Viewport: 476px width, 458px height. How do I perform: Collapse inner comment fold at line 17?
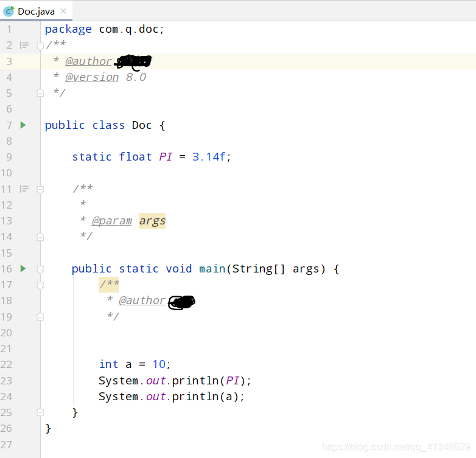40,285
